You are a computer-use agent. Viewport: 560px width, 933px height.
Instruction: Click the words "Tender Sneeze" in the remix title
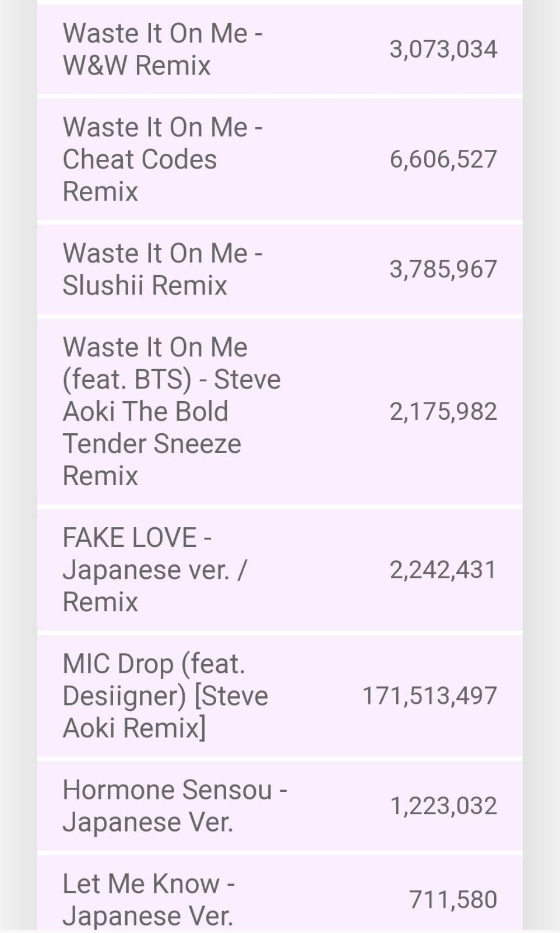pos(152,444)
